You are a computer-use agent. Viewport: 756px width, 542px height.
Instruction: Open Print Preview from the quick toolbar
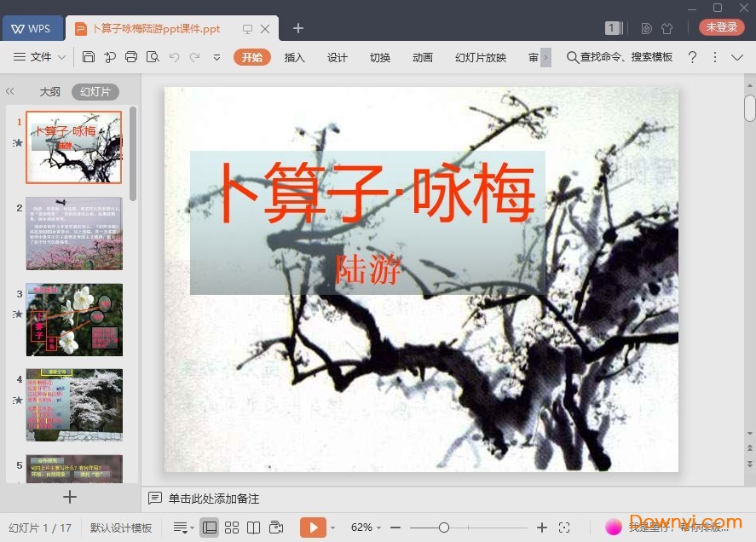152,57
